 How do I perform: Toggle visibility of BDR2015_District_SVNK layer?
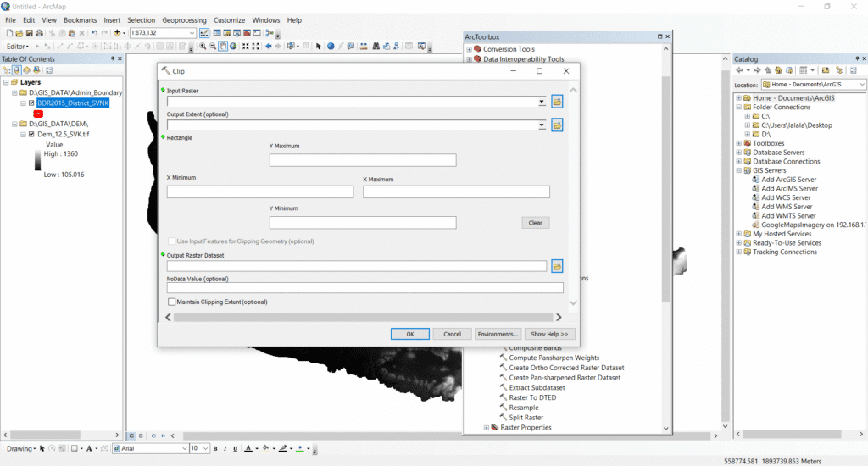[31, 103]
